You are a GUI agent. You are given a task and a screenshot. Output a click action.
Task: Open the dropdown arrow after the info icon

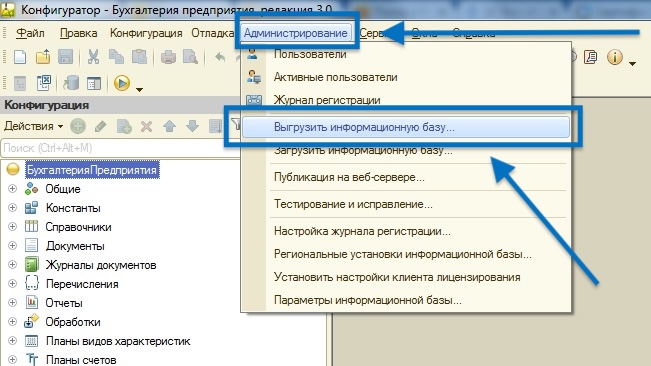coord(632,63)
